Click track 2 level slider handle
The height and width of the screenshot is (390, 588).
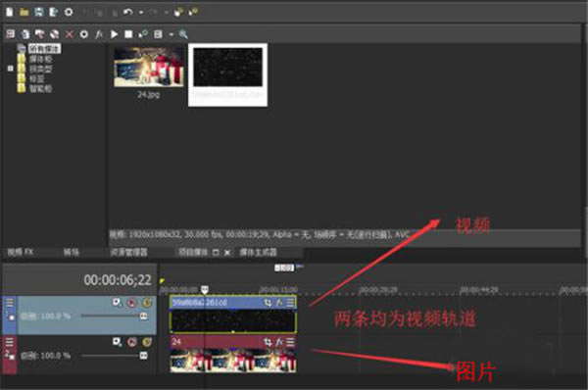(x=143, y=355)
